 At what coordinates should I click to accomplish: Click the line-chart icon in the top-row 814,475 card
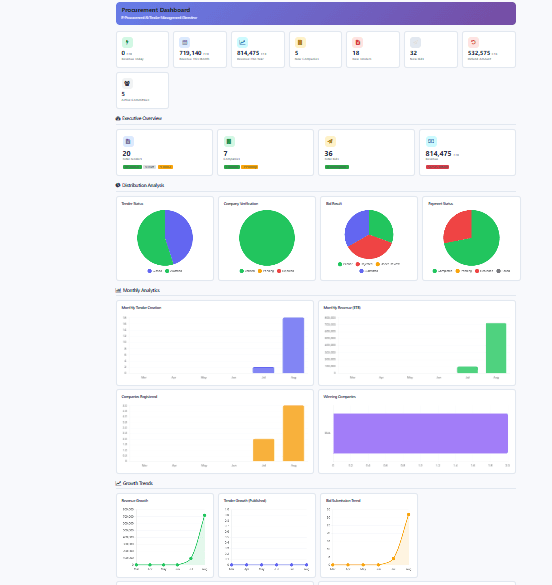(242, 43)
